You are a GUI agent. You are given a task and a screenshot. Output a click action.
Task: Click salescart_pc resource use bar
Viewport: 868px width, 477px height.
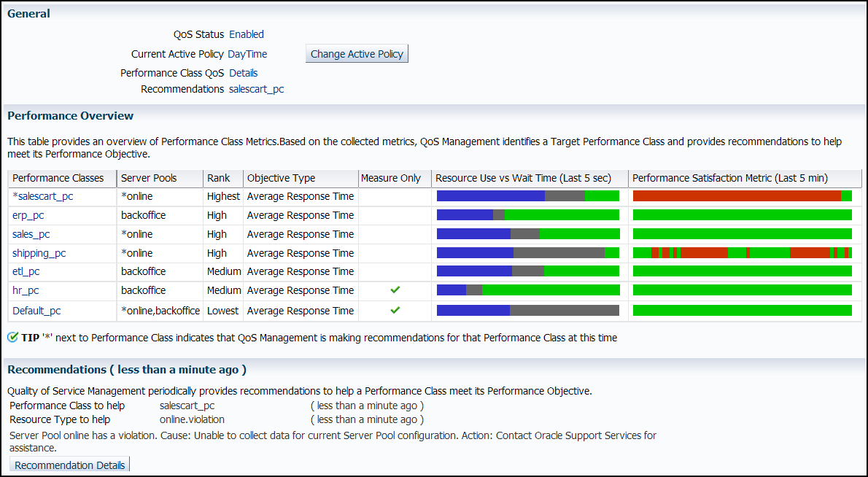(x=528, y=196)
